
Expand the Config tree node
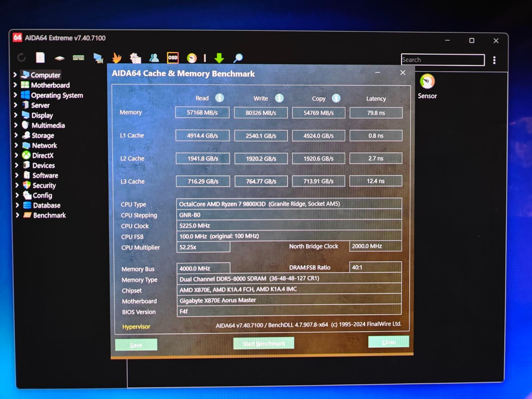pos(17,195)
